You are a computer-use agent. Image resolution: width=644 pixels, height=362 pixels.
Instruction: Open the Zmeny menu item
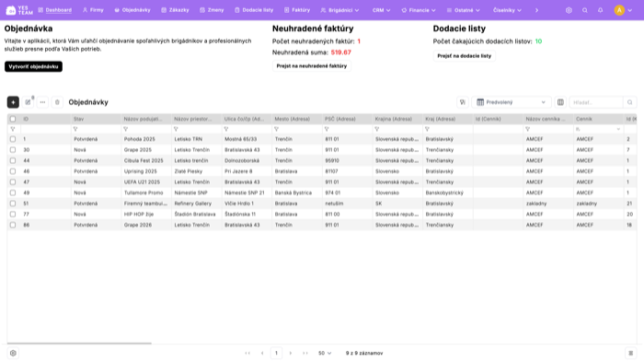212,10
